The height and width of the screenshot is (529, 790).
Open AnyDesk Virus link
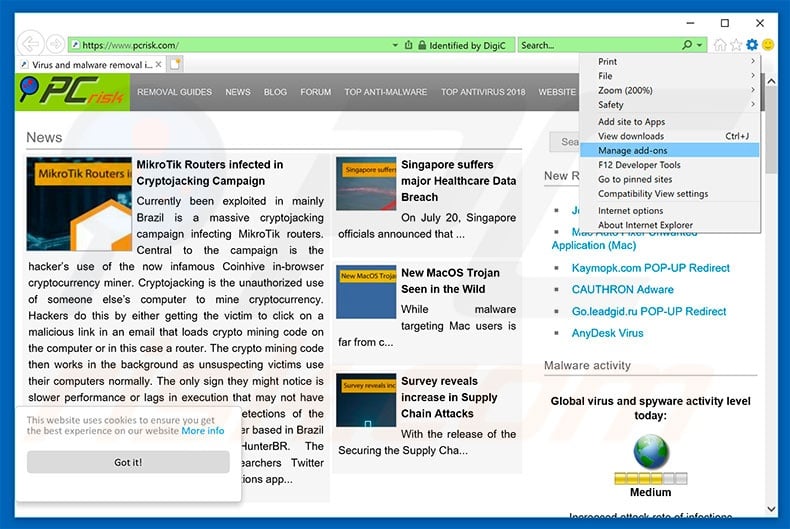coord(607,333)
